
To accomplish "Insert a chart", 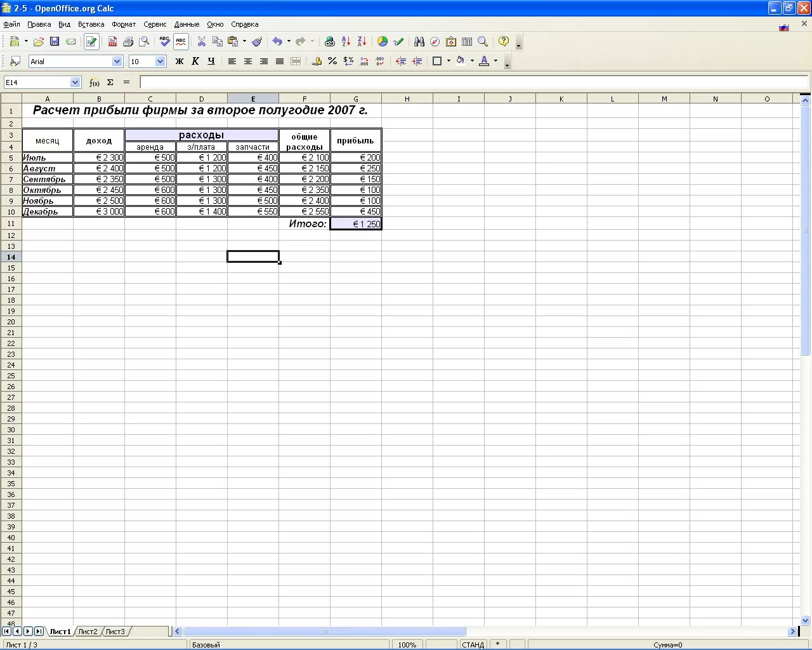I will tap(383, 41).
